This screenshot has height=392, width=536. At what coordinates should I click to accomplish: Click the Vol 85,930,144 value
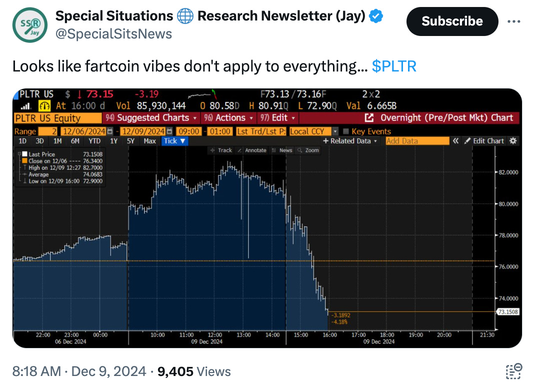[161, 106]
